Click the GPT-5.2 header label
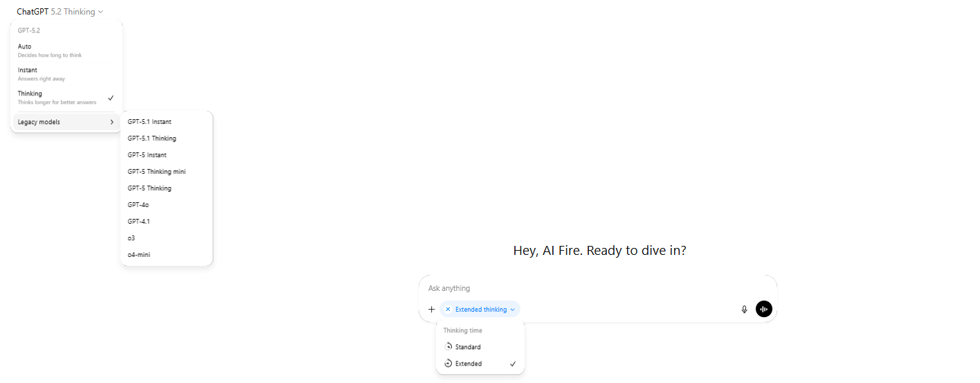980x383 pixels. 29,30
